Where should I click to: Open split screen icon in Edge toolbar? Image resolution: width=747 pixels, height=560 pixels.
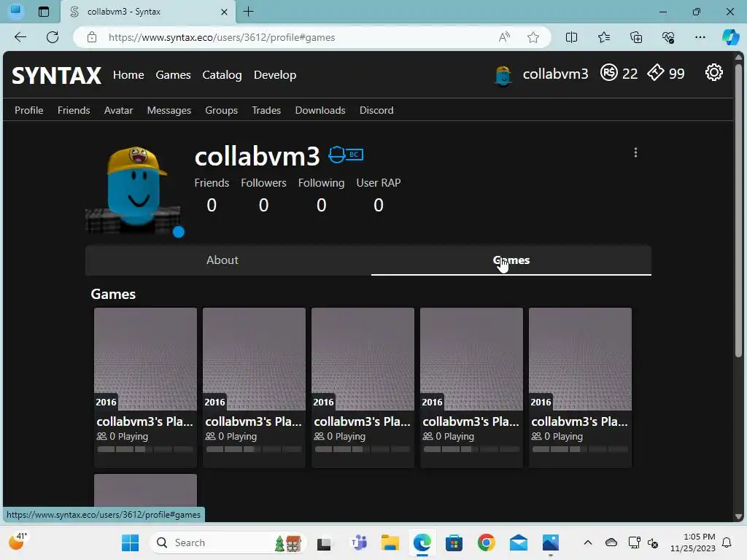pos(571,37)
